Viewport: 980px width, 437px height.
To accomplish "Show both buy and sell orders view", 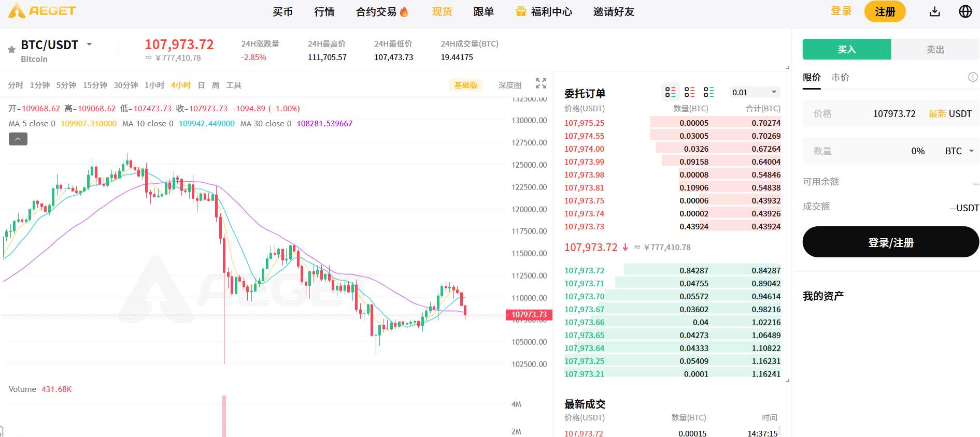I will pyautogui.click(x=670, y=92).
